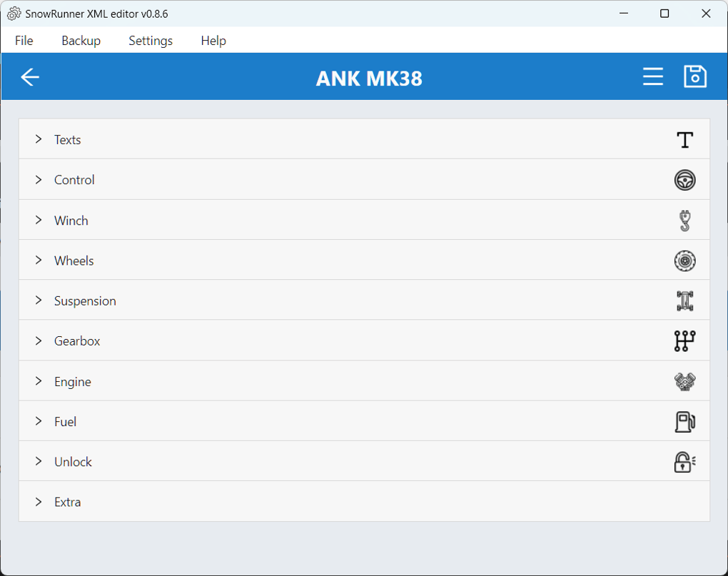The width and height of the screenshot is (728, 576).
Task: Expand the Winch section chevron
Action: coord(39,220)
